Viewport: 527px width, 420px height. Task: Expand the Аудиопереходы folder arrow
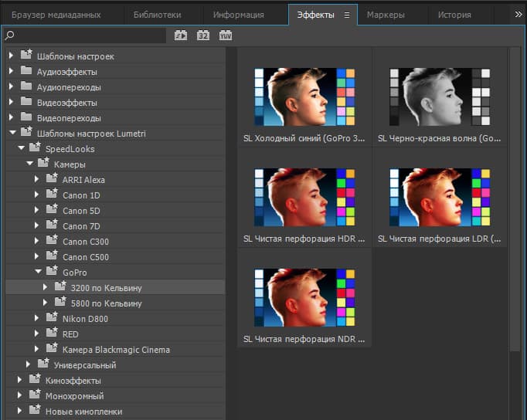click(x=11, y=86)
